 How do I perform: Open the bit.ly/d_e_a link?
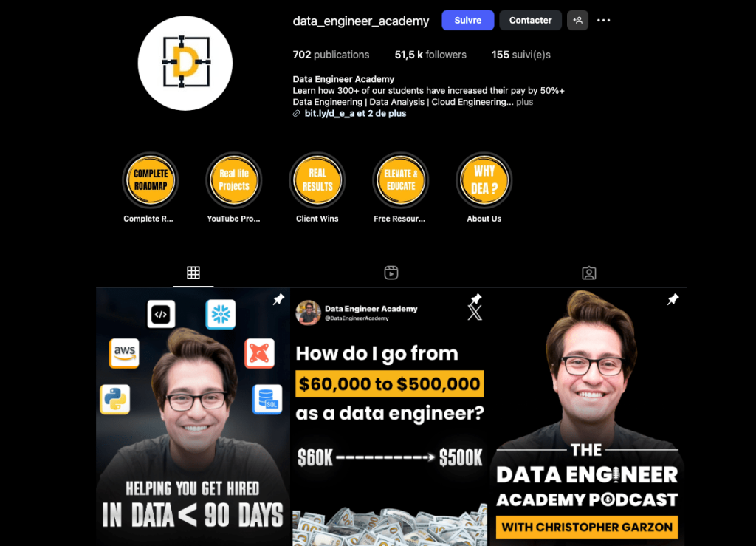(x=355, y=114)
